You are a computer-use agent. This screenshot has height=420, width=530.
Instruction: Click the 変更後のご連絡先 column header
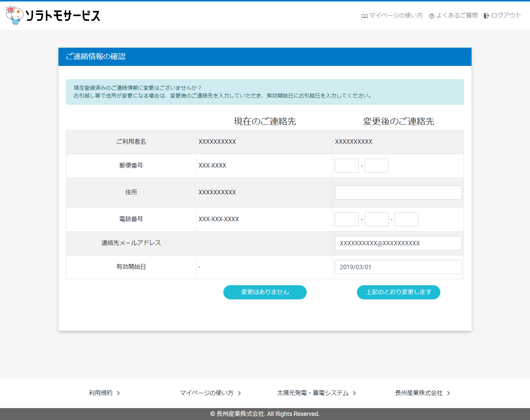pos(399,121)
